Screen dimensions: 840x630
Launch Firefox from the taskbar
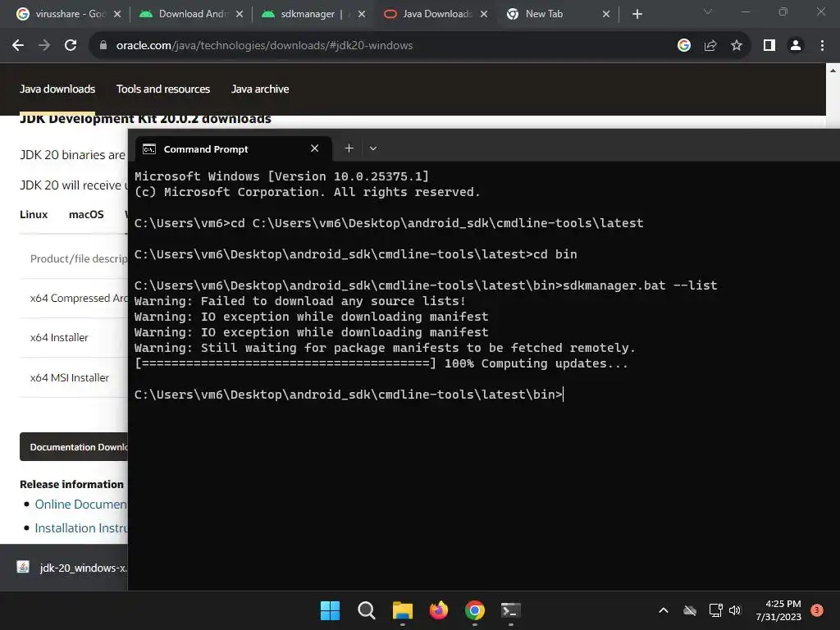click(x=439, y=610)
